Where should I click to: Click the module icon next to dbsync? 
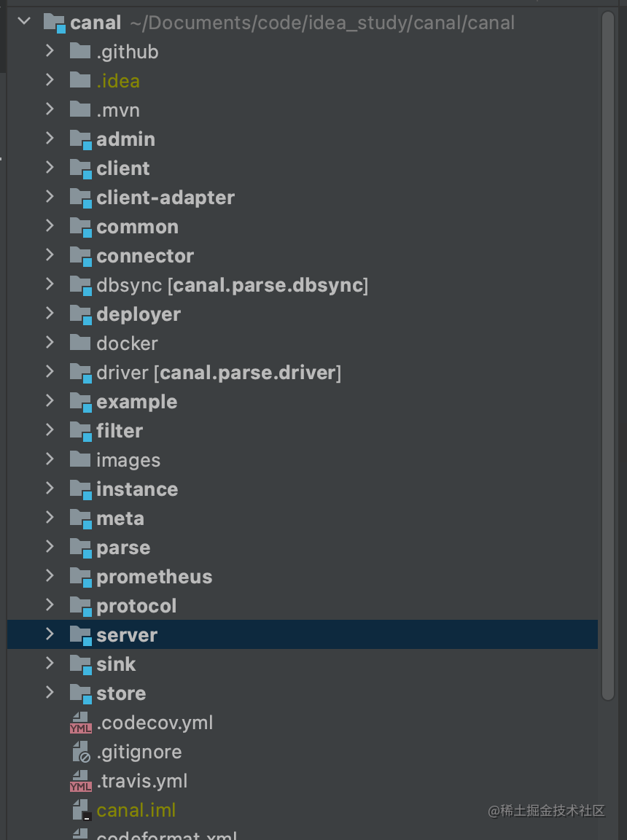pyautogui.click(x=80, y=284)
